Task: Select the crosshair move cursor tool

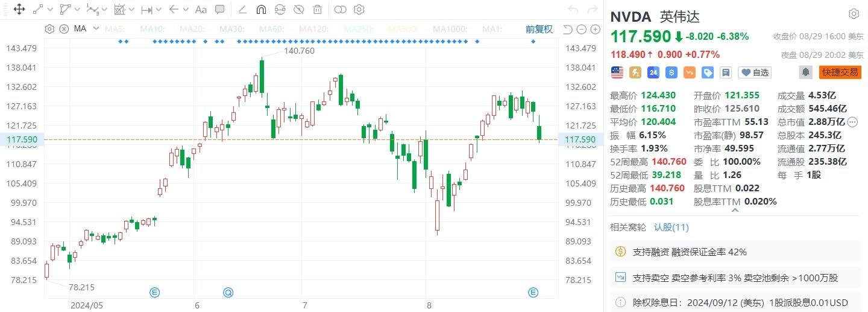Action: click(18, 9)
